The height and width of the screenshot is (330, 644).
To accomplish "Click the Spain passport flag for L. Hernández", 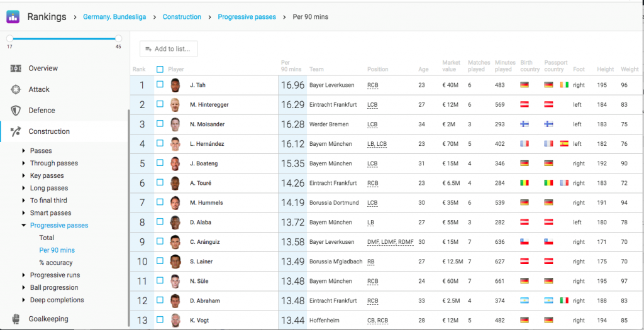I will click(x=564, y=144).
